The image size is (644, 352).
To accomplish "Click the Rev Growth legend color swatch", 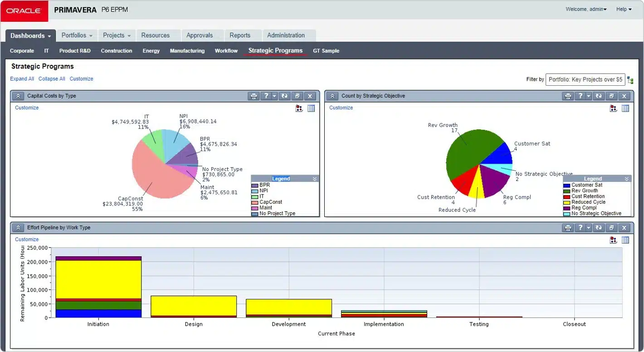I will click(x=567, y=191).
